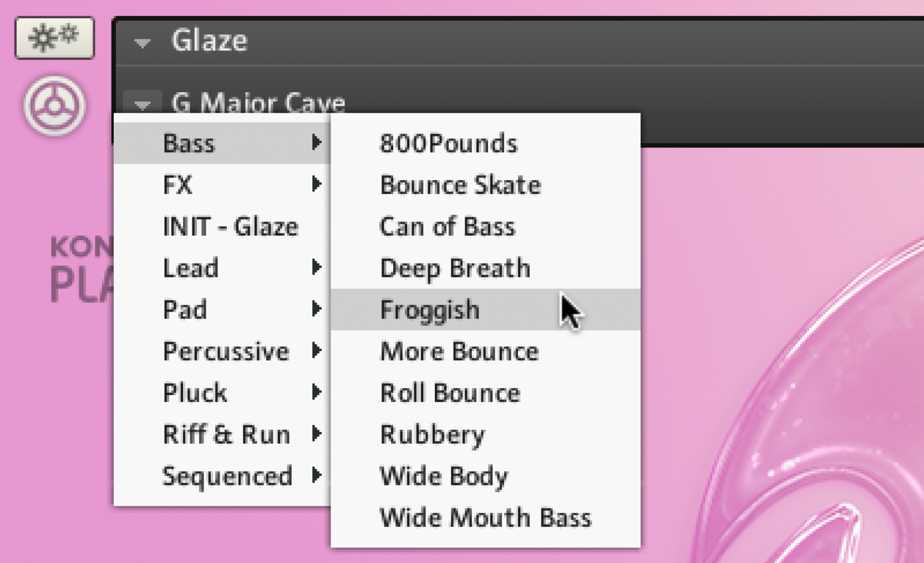The width and height of the screenshot is (924, 563).
Task: Expand the Pad category submenu
Action: [222, 310]
